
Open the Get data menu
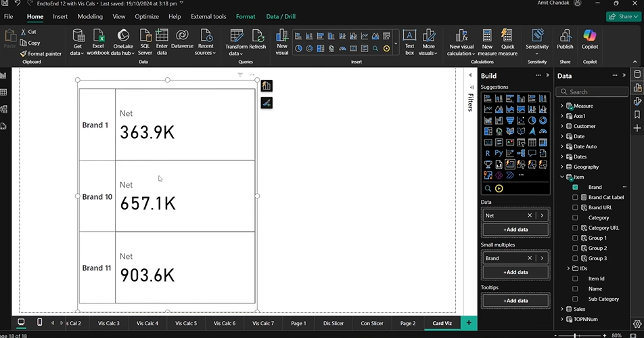(x=78, y=43)
